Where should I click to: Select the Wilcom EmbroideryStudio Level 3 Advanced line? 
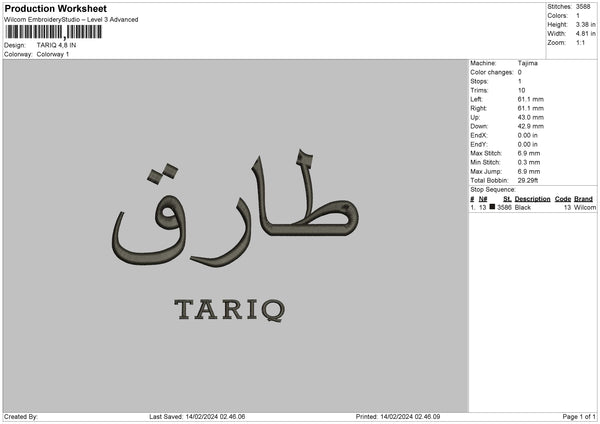[x=71, y=20]
